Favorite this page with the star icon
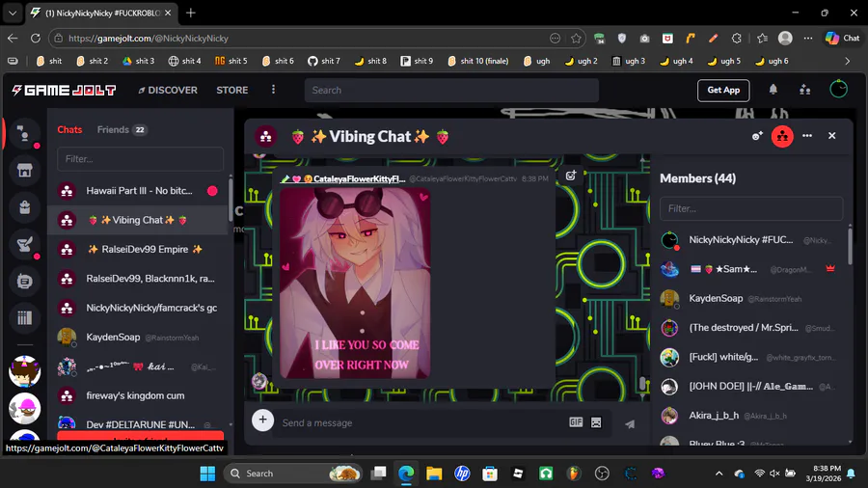 (576, 39)
